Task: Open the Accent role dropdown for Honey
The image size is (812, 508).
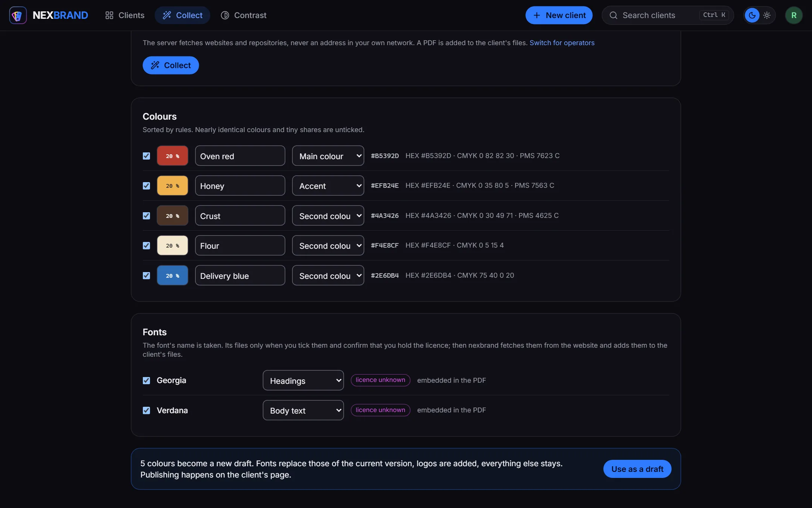Action: click(328, 186)
